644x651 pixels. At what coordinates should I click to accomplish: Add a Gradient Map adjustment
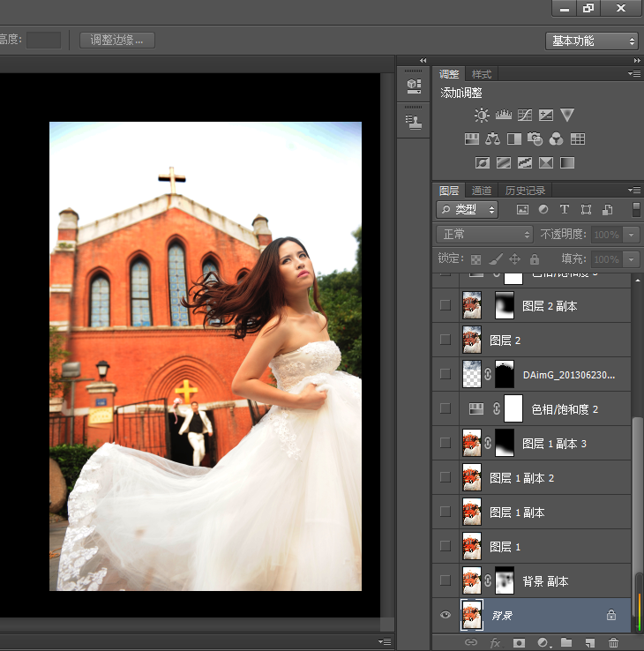pos(567,162)
